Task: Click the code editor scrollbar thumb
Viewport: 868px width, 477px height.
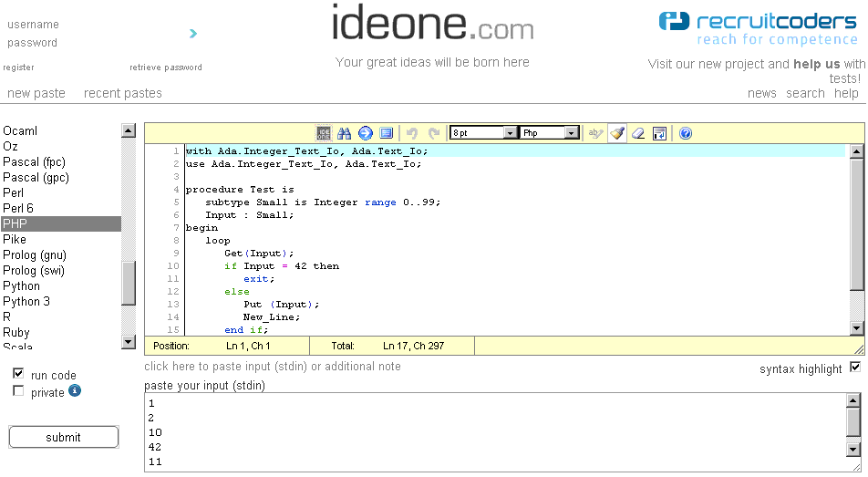Action: [857, 223]
